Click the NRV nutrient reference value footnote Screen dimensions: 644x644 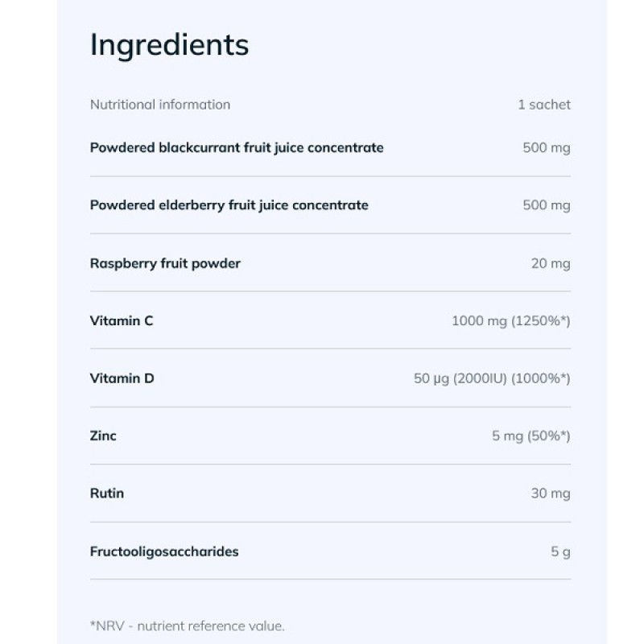click(x=188, y=625)
